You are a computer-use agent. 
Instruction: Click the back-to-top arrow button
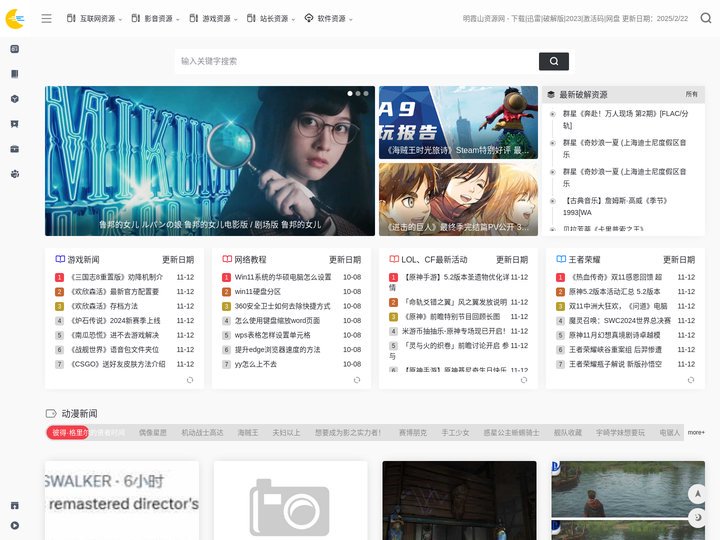coord(698,494)
